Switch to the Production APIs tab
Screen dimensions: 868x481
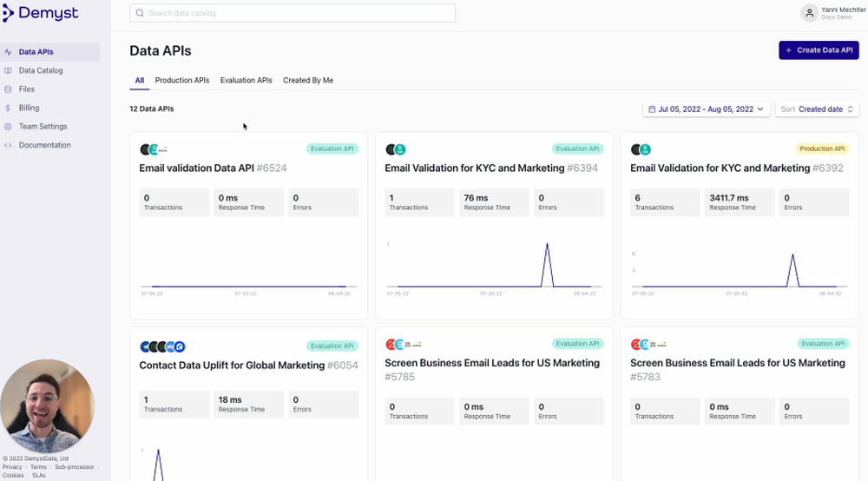(182, 81)
